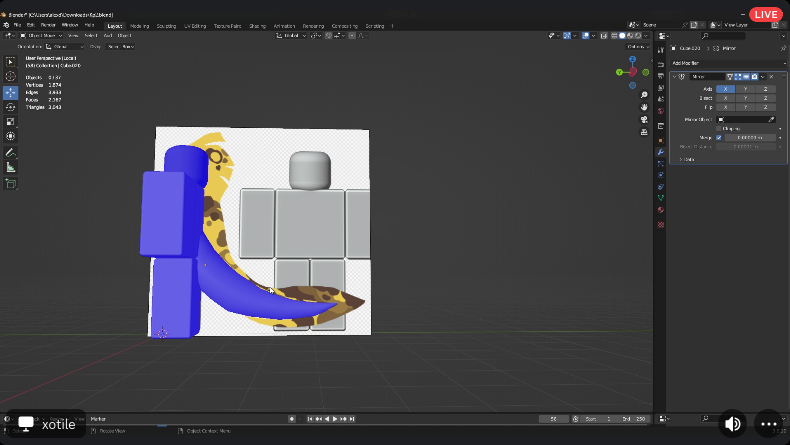This screenshot has width=790, height=445.
Task: Toggle Flip Z button
Action: (766, 107)
